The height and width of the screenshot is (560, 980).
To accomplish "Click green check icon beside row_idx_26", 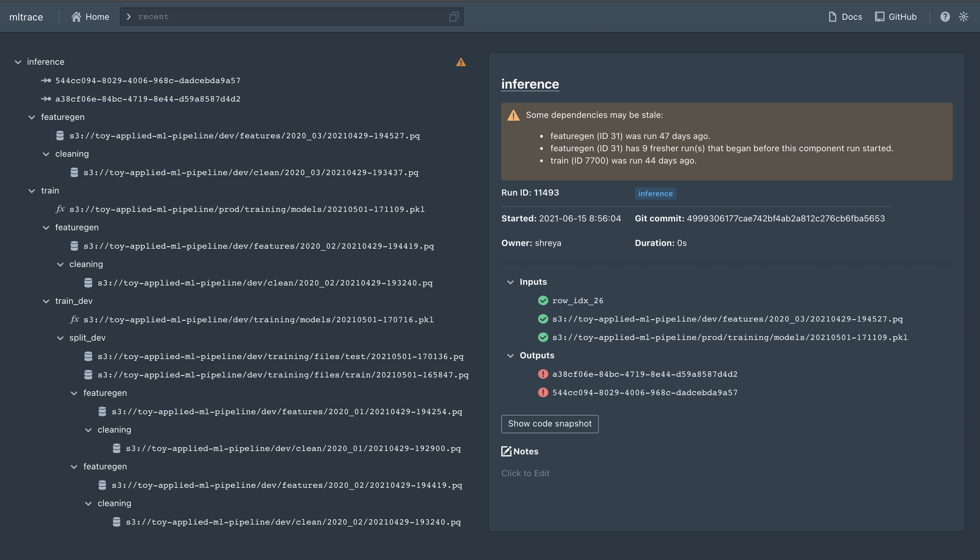I will pos(543,300).
